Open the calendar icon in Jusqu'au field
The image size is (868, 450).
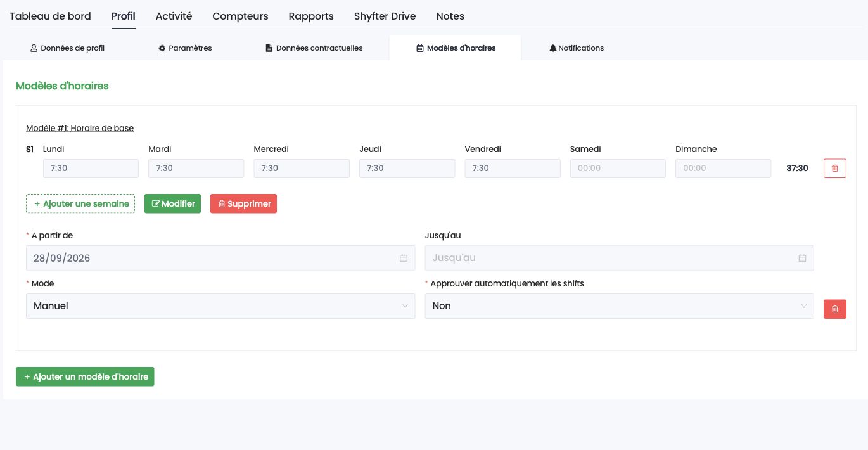802,258
